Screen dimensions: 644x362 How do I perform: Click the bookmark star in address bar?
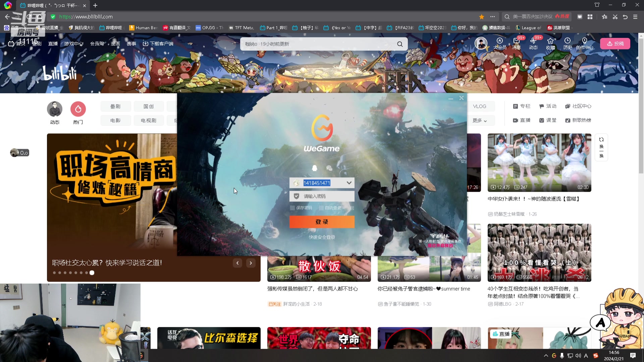482,17
